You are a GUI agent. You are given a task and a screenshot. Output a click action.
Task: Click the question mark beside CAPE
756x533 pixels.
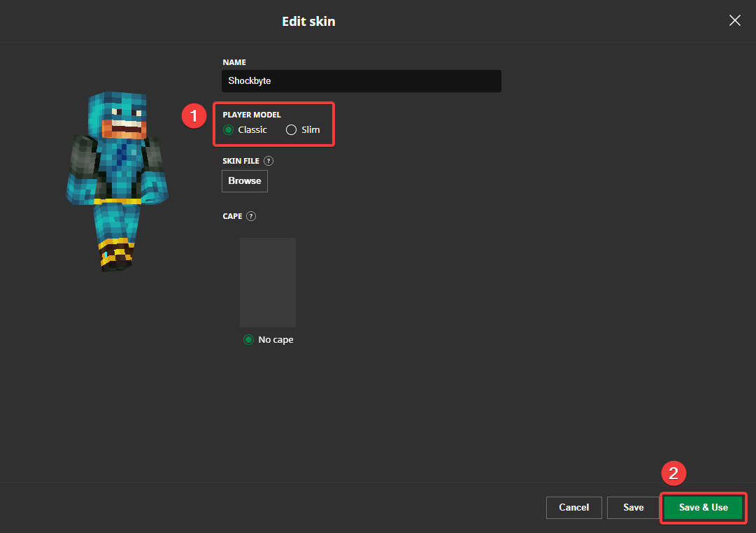[251, 216]
